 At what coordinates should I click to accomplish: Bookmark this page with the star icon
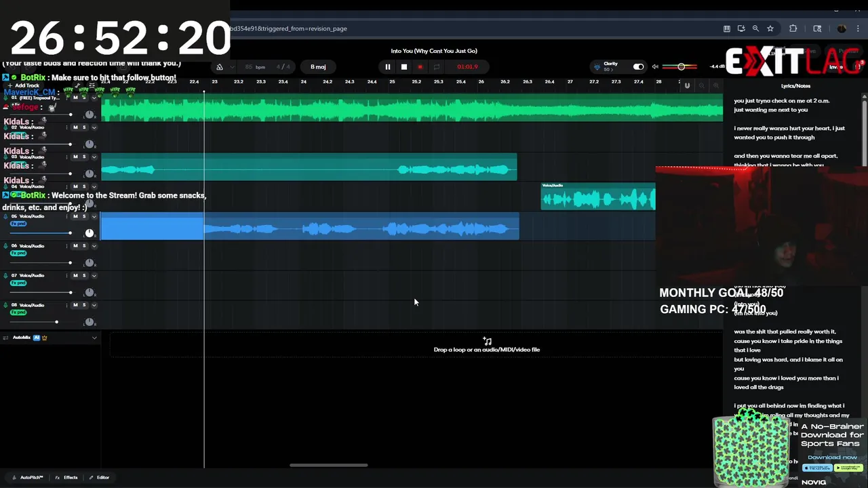click(x=770, y=28)
